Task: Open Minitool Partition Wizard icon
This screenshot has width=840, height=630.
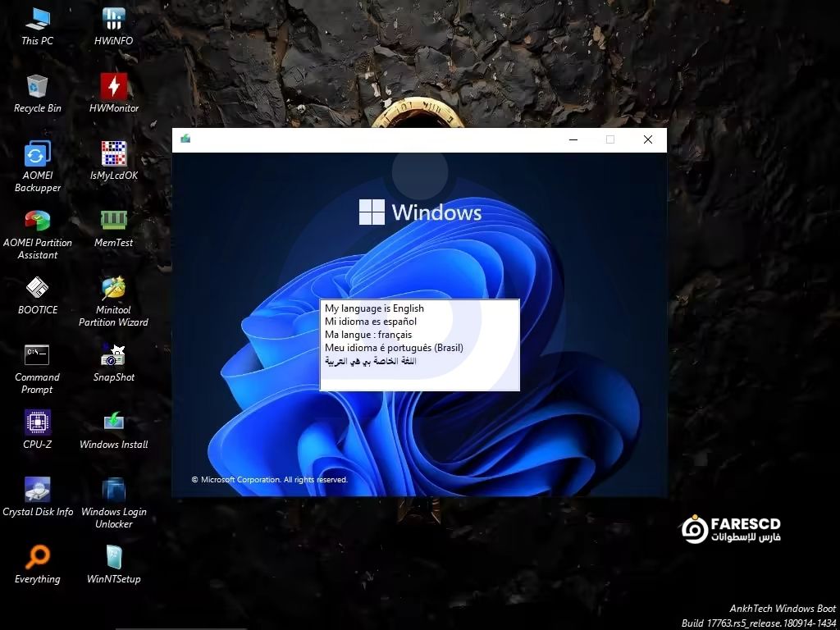Action: 113,288
